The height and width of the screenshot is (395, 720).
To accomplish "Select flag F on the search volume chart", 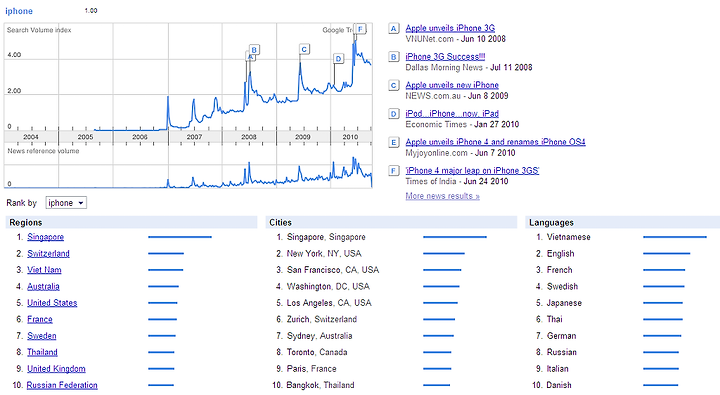I will (x=360, y=29).
